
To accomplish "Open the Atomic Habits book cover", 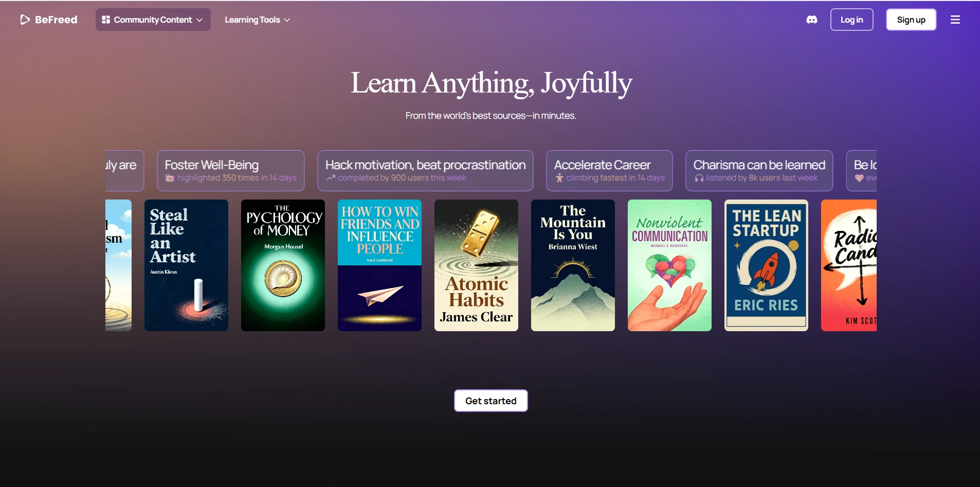I will pos(476,265).
